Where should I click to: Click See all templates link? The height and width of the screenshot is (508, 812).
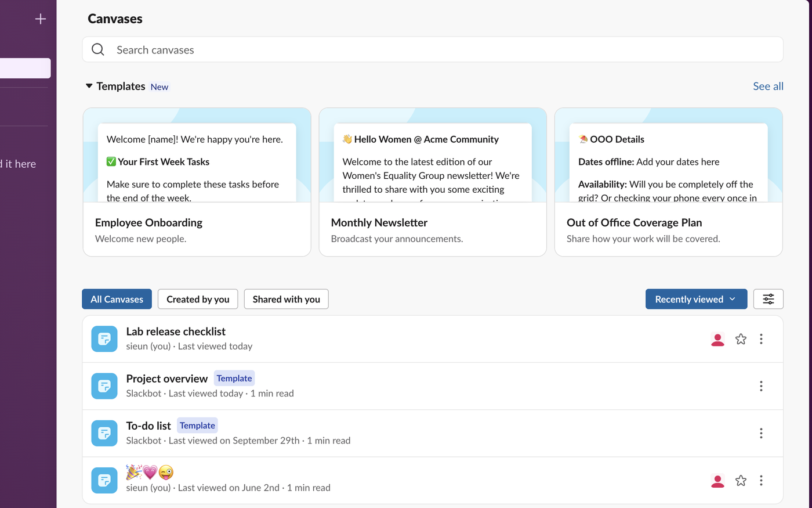(768, 86)
